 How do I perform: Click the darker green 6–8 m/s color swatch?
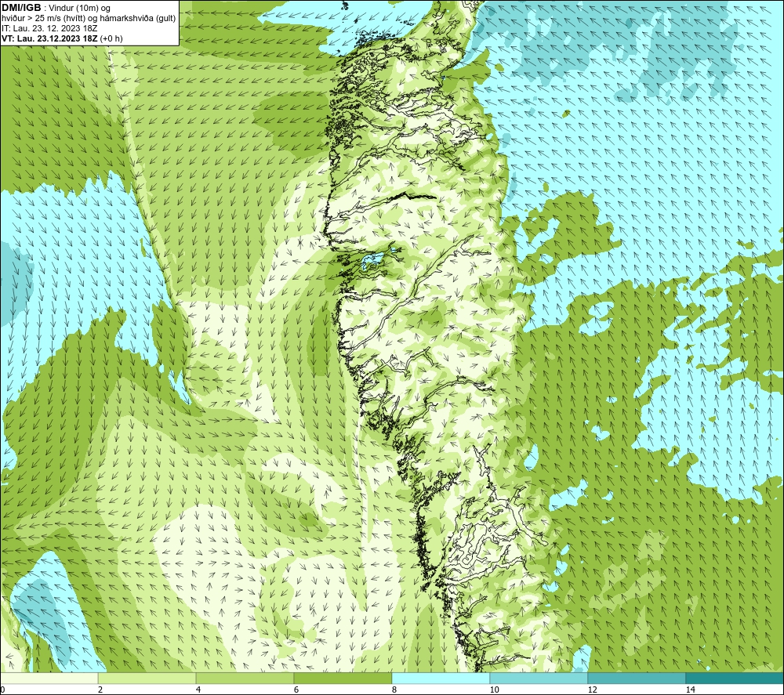343,678
